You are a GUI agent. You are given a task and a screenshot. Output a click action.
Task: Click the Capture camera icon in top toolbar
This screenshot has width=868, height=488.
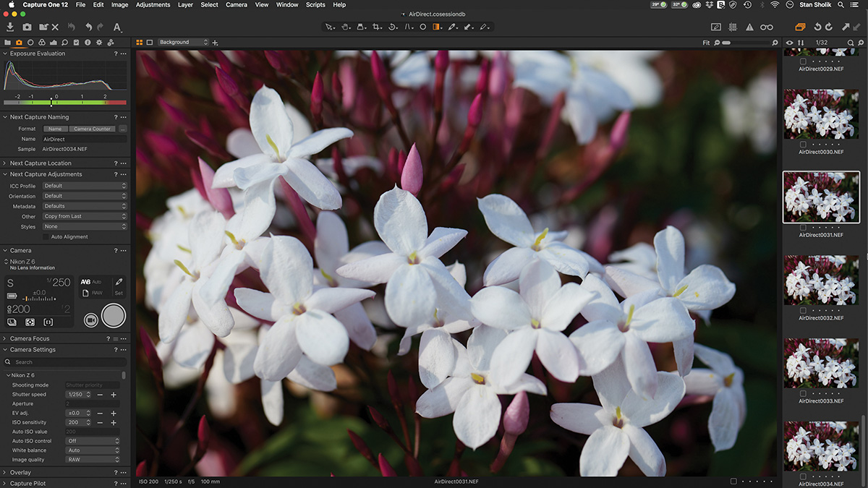point(27,27)
